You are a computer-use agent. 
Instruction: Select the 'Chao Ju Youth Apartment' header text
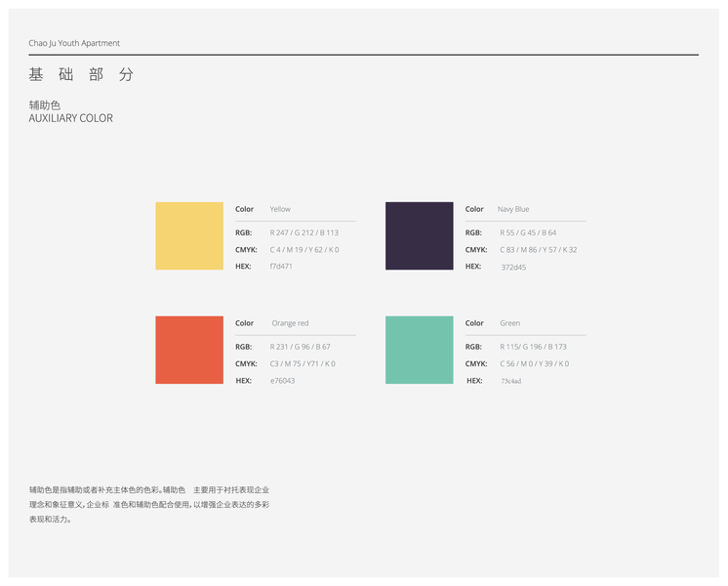[74, 43]
